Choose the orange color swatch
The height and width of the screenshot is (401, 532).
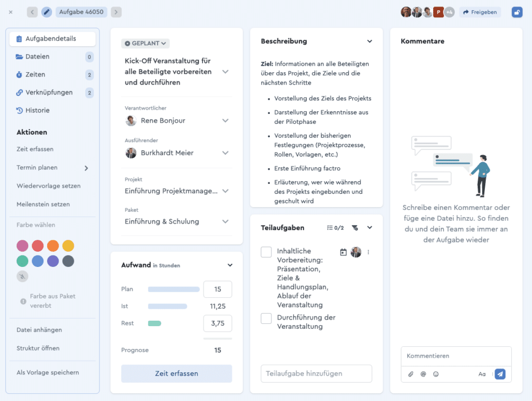pyautogui.click(x=53, y=246)
